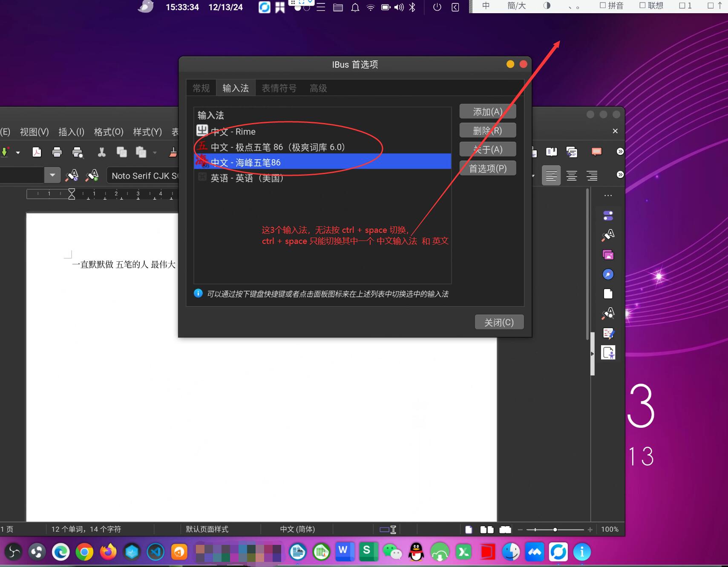Select multiple-page view in status bar
The width and height of the screenshot is (728, 567).
click(x=487, y=530)
